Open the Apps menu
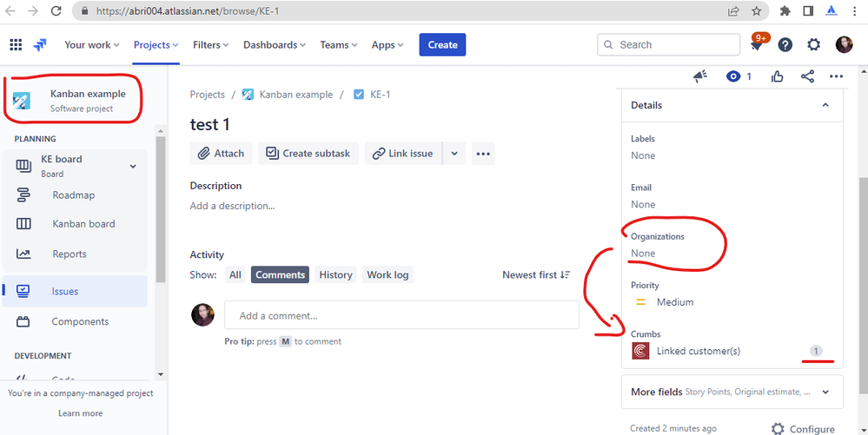Screen dimensions: 868x435 click(x=388, y=45)
